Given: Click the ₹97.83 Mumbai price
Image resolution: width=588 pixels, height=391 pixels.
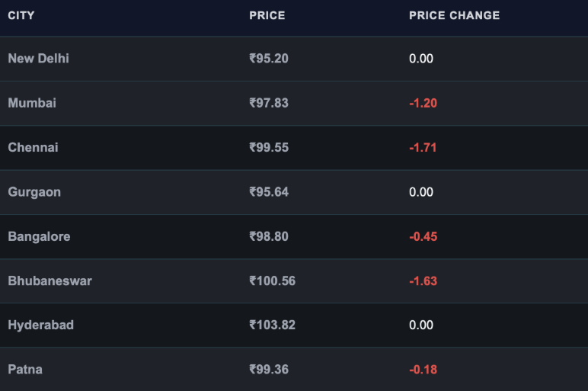Looking at the screenshot, I should pos(269,103).
